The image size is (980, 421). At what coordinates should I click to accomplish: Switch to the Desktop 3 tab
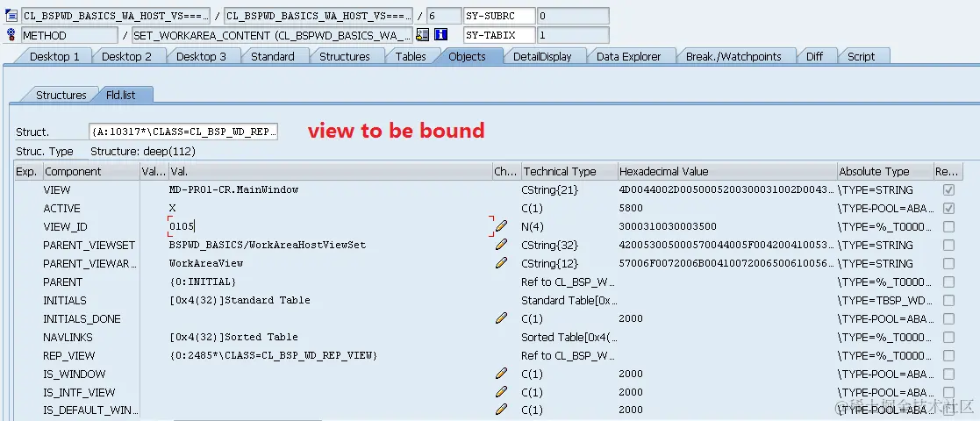click(201, 56)
